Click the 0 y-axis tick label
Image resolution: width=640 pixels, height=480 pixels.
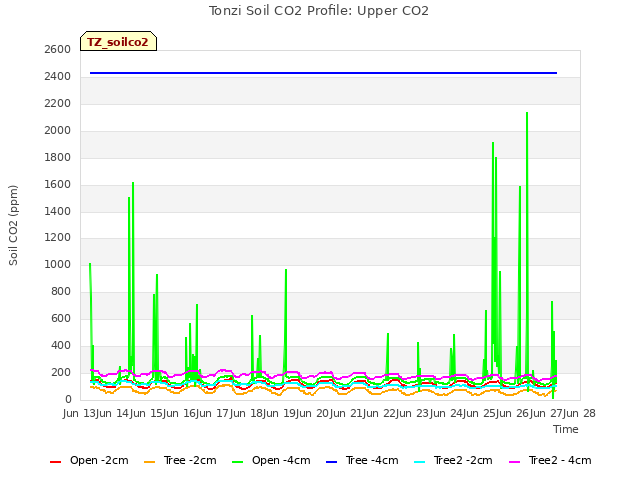click(x=68, y=399)
